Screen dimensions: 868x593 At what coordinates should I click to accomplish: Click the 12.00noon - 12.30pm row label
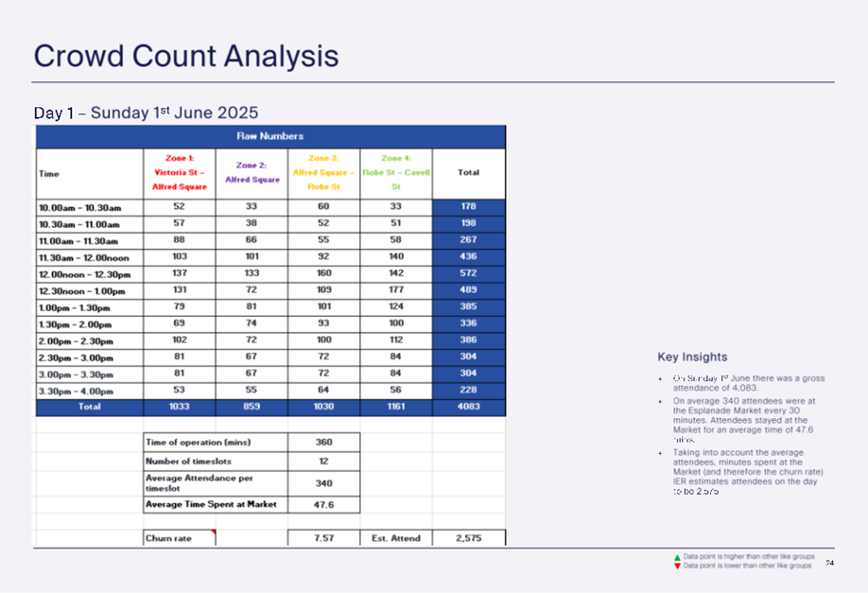[89, 273]
